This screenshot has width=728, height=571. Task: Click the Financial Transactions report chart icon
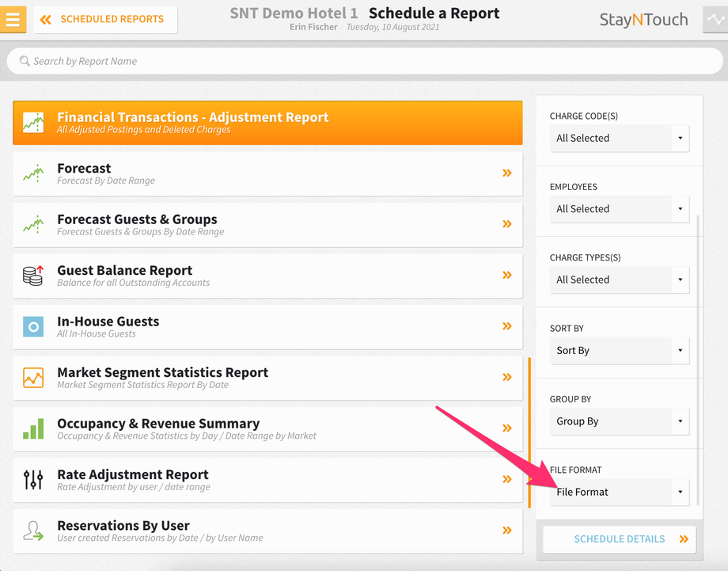pos(33,123)
